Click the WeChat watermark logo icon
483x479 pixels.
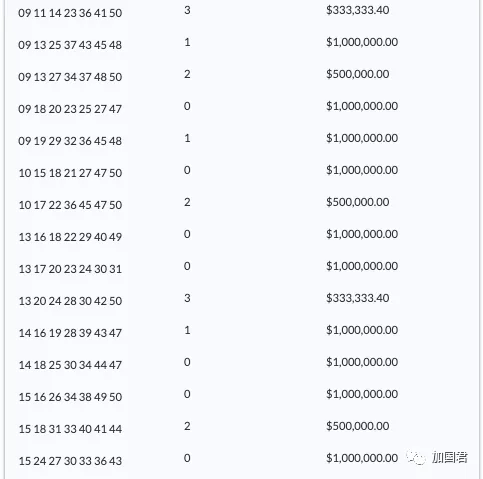[416, 457]
